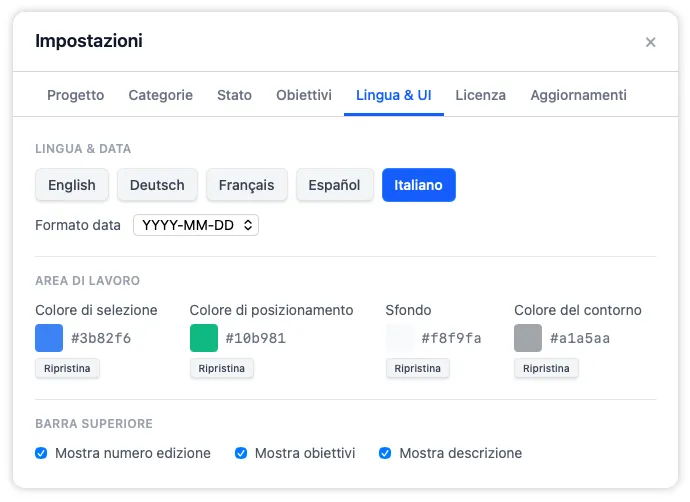The width and height of the screenshot is (690, 502).
Task: Reset Sfondo color with Ripristina
Action: (x=418, y=368)
